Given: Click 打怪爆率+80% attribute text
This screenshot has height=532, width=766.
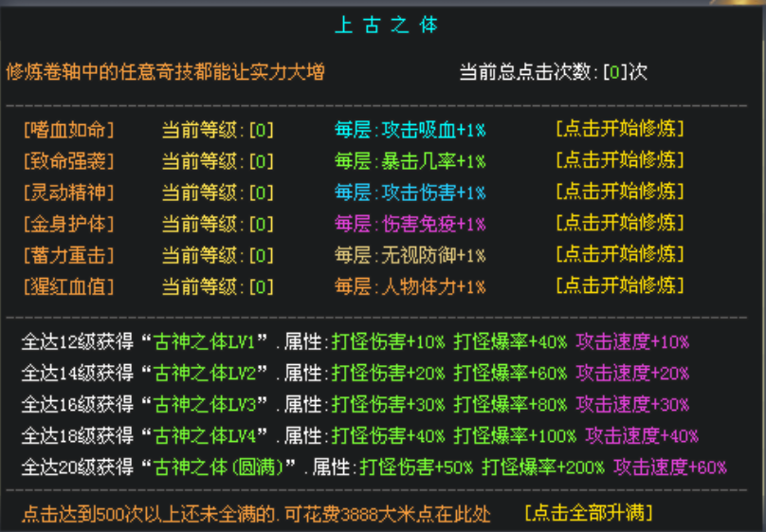Looking at the screenshot, I should point(510,405).
